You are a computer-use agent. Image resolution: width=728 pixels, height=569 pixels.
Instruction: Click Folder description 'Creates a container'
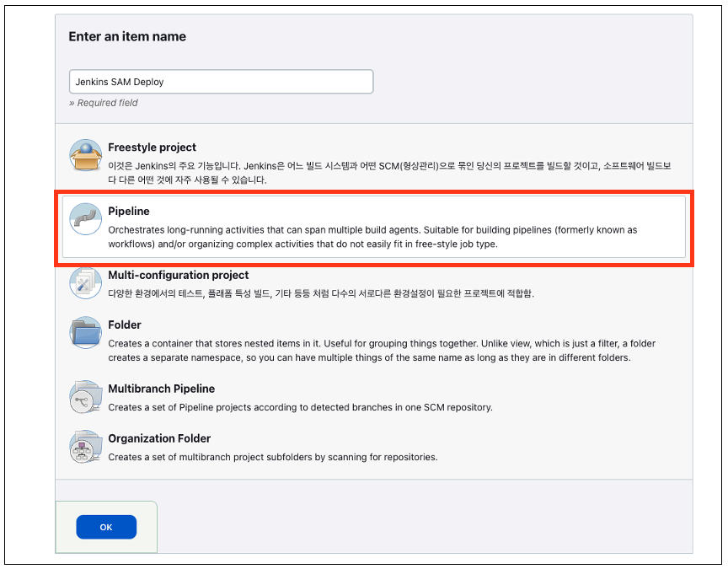(x=382, y=351)
